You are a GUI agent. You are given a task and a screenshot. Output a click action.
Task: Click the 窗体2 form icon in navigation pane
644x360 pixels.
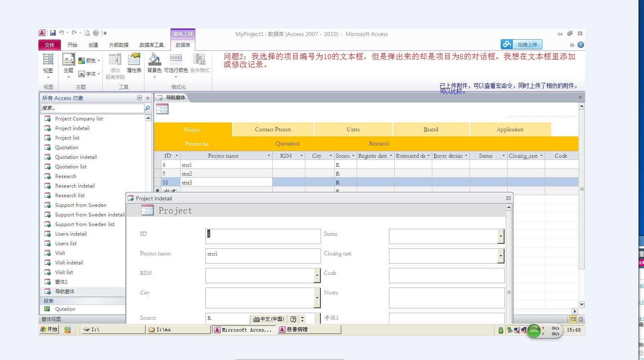(x=48, y=282)
